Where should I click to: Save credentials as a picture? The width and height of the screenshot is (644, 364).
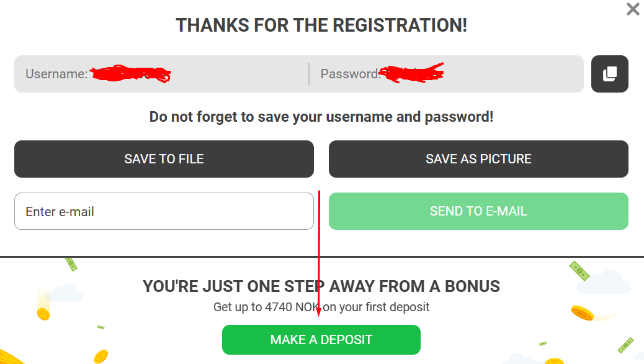tap(478, 159)
